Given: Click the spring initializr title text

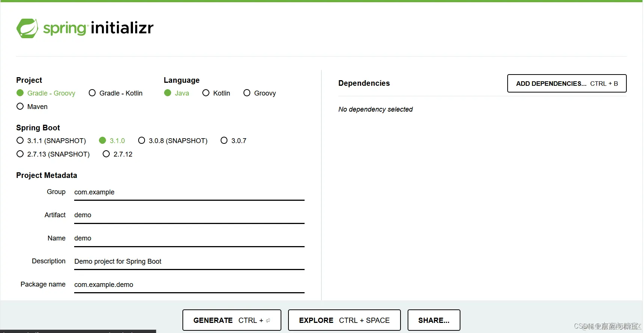Looking at the screenshot, I should 99,28.
